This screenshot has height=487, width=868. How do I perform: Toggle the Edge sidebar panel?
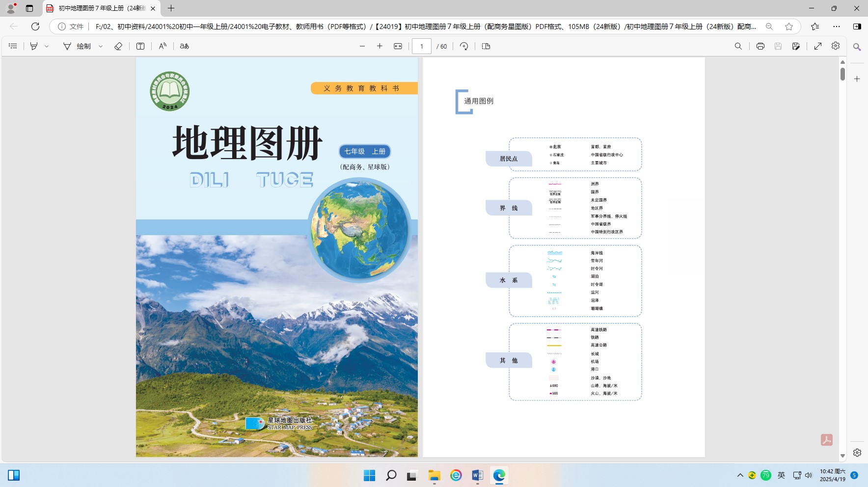tap(857, 27)
